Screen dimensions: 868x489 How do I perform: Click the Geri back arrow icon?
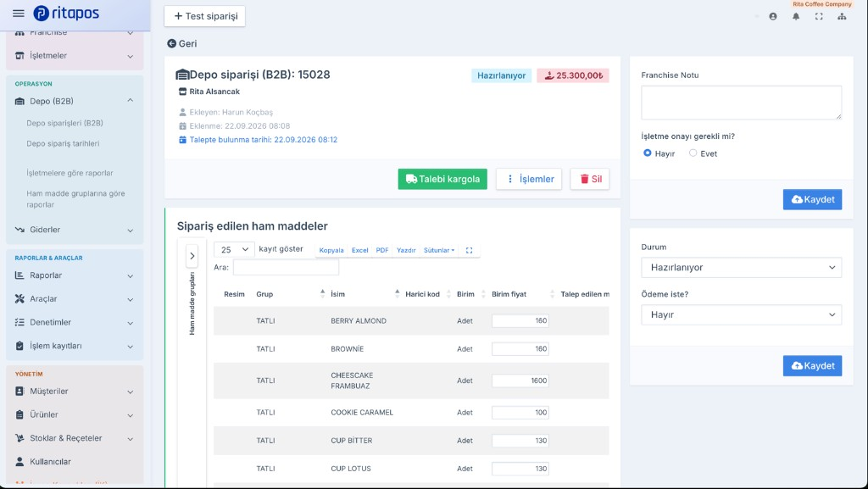click(171, 44)
